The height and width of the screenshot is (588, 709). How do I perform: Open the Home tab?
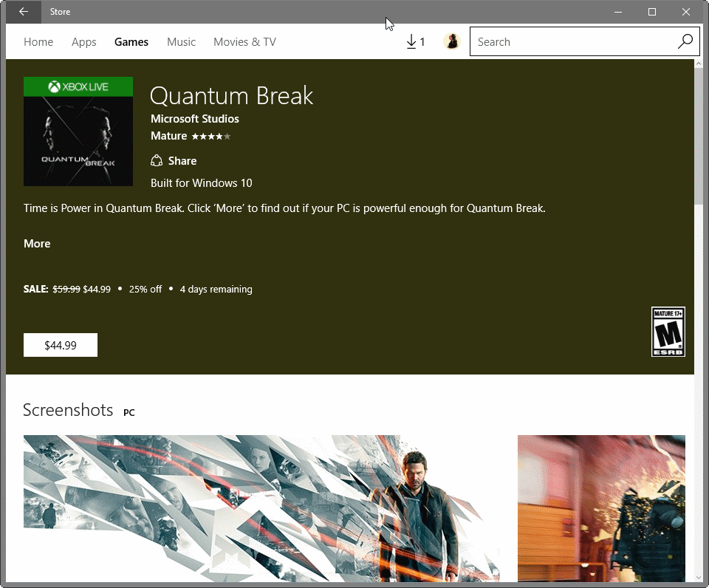[38, 42]
